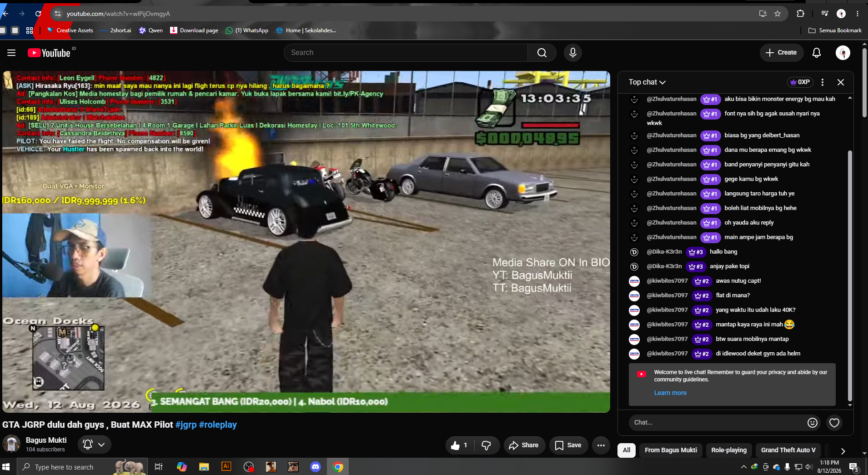
Task: Focus the YouTube search field
Action: (x=406, y=53)
